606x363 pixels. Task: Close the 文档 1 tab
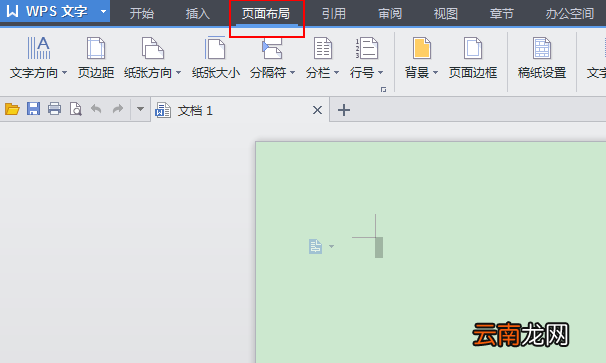(317, 110)
